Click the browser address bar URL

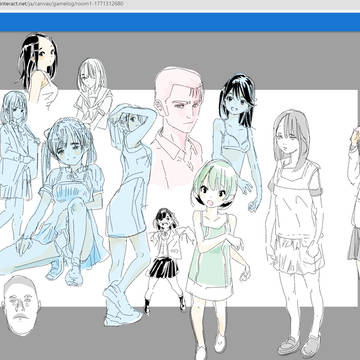point(62,4)
